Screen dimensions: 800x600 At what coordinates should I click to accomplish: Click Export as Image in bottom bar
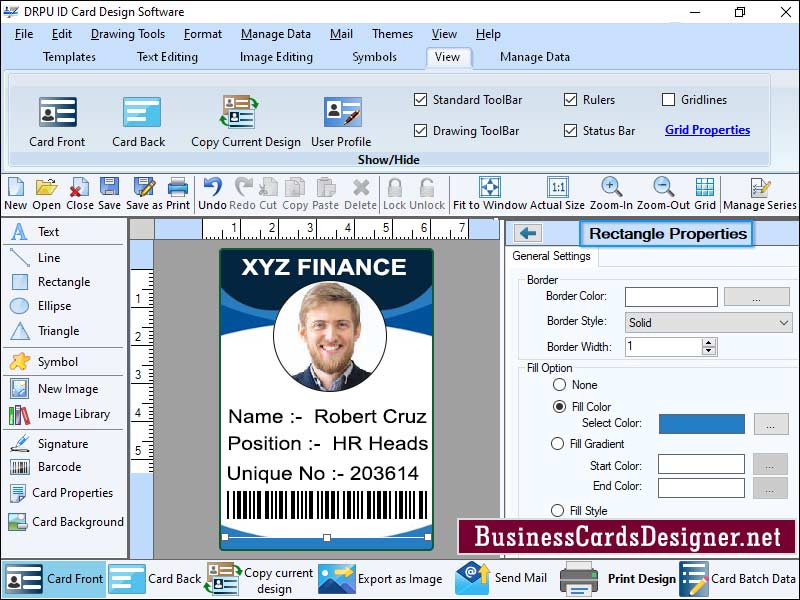[x=380, y=579]
